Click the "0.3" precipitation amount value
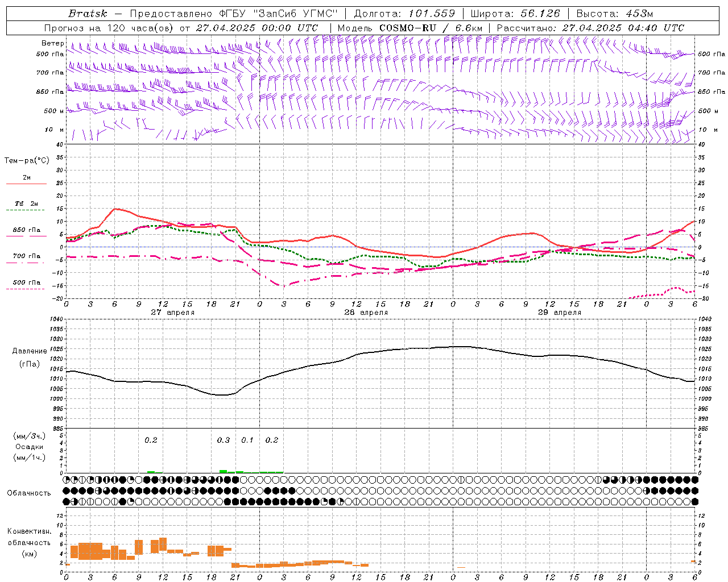The width and height of the screenshot is (728, 582). click(223, 440)
